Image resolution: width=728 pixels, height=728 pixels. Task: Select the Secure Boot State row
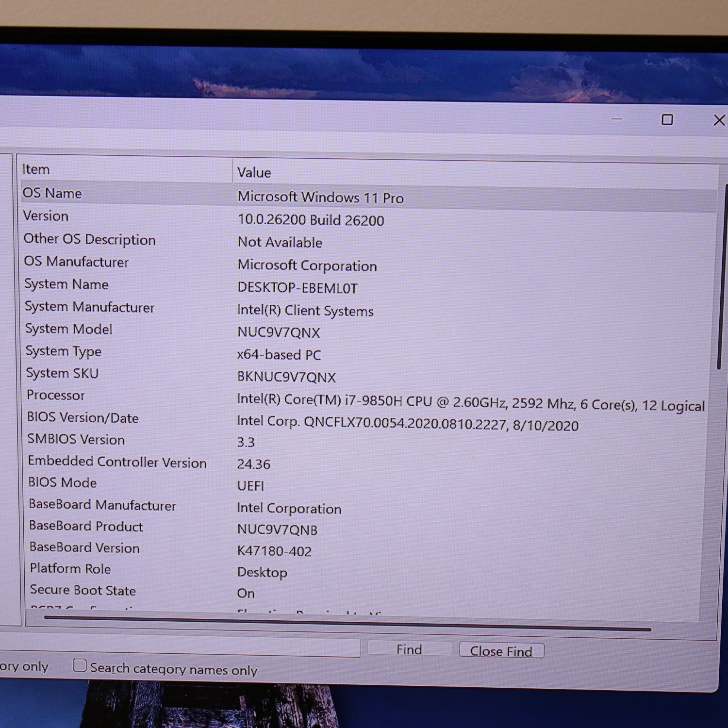click(x=83, y=590)
